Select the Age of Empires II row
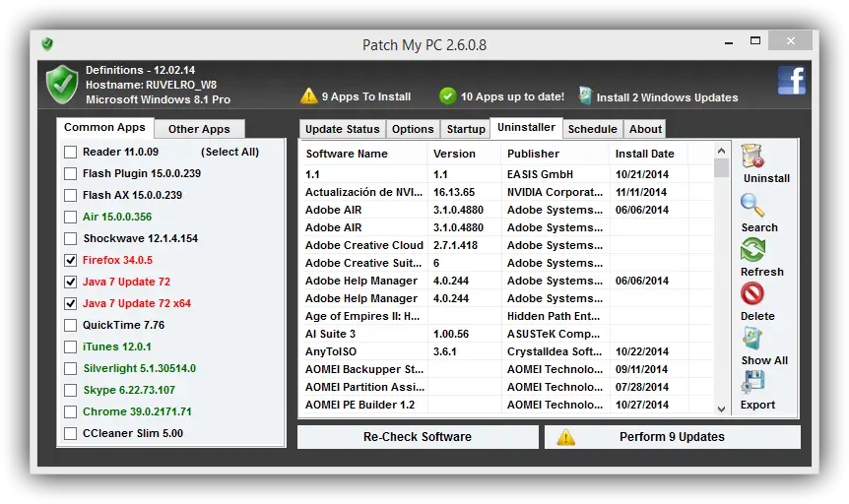 (x=507, y=316)
